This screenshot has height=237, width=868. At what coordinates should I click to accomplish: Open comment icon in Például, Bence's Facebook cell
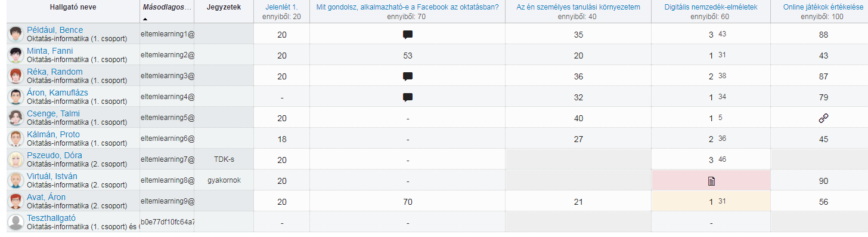(x=408, y=35)
